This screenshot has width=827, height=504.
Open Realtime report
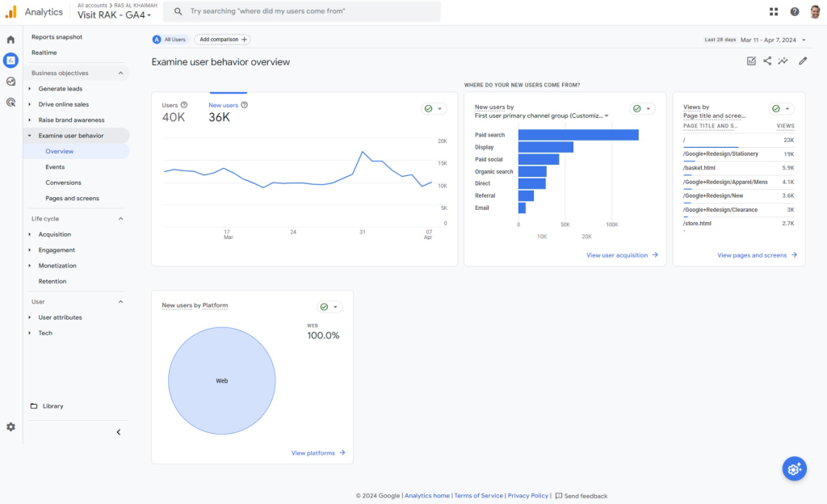pos(44,52)
